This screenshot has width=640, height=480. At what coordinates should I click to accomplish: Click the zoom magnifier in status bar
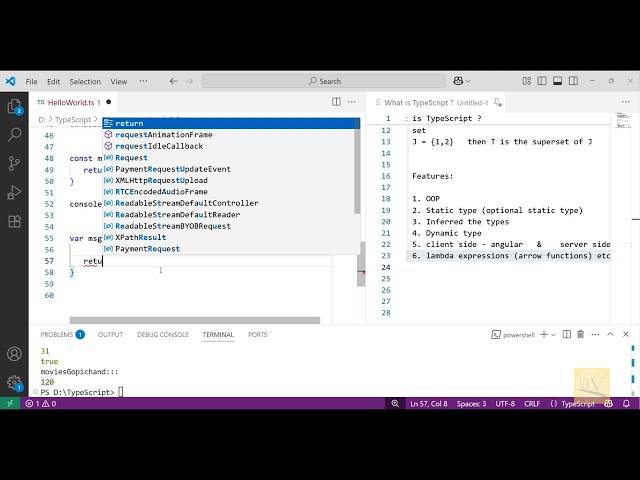coord(395,404)
